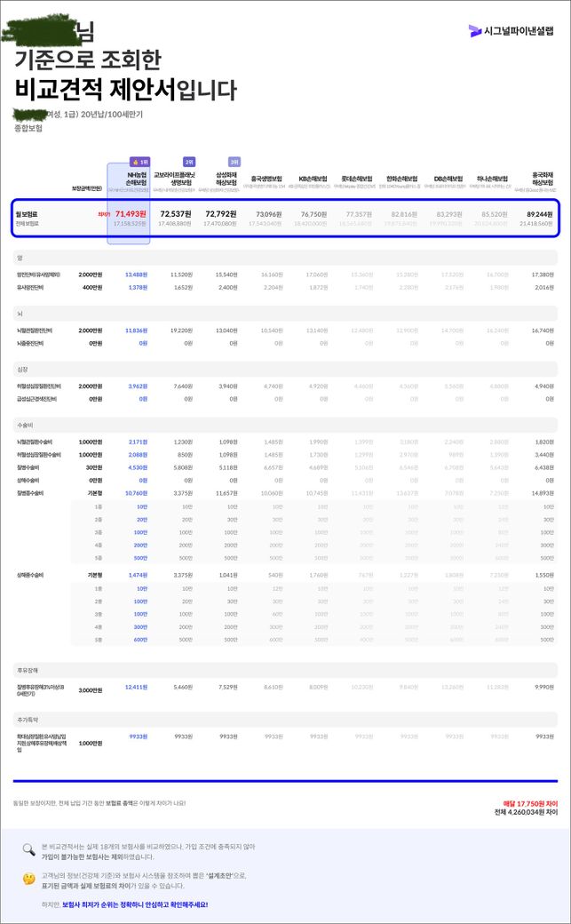Click the thinking face emoji icon
The image size is (571, 924).
tap(29, 879)
